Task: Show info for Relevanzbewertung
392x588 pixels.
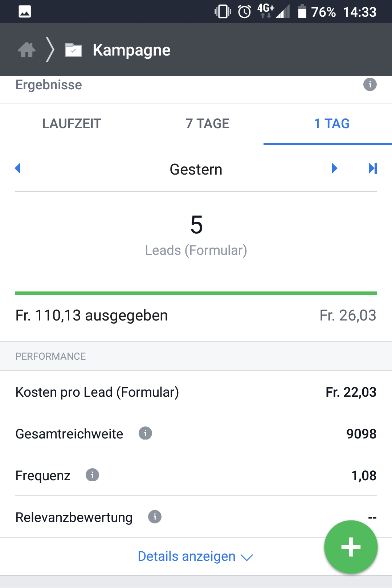Action: point(155,516)
